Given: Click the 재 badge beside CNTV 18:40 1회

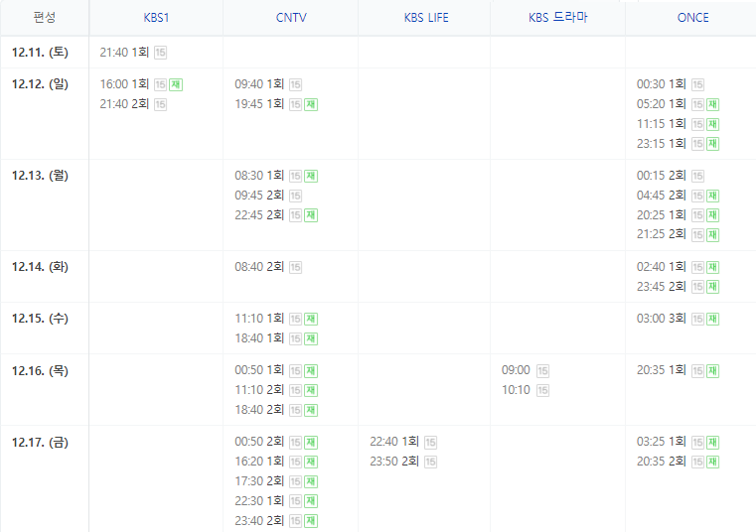Looking at the screenshot, I should 311,338.
